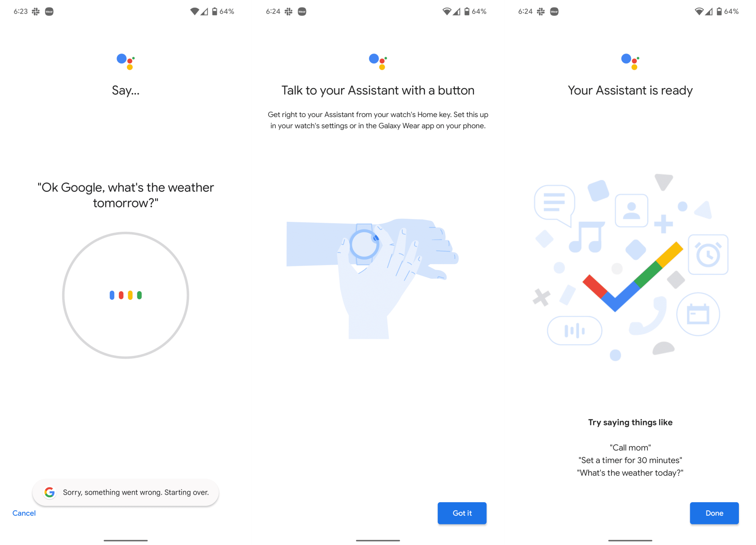Tap the Done button
This screenshot has width=756, height=545.
coord(714,513)
